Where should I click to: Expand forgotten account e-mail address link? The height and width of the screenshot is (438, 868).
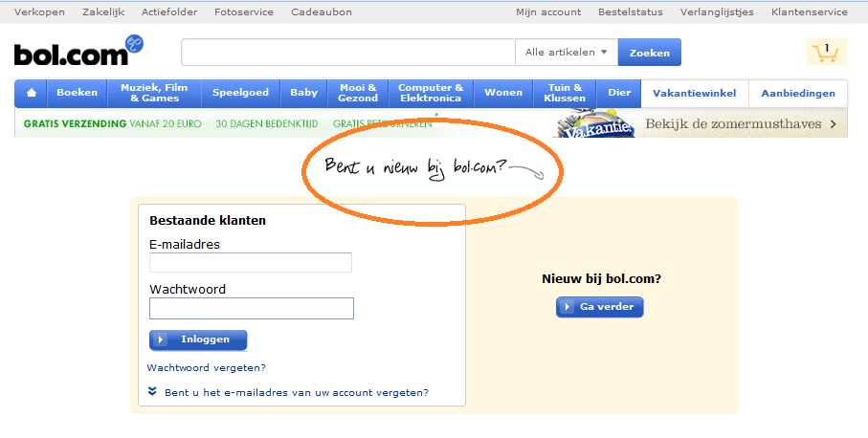297,393
